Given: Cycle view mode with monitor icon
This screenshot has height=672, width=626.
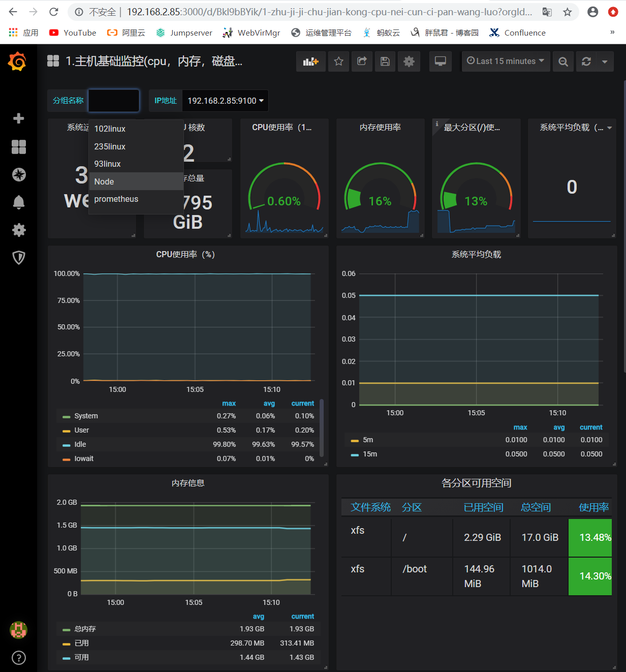Looking at the screenshot, I should tap(440, 62).
